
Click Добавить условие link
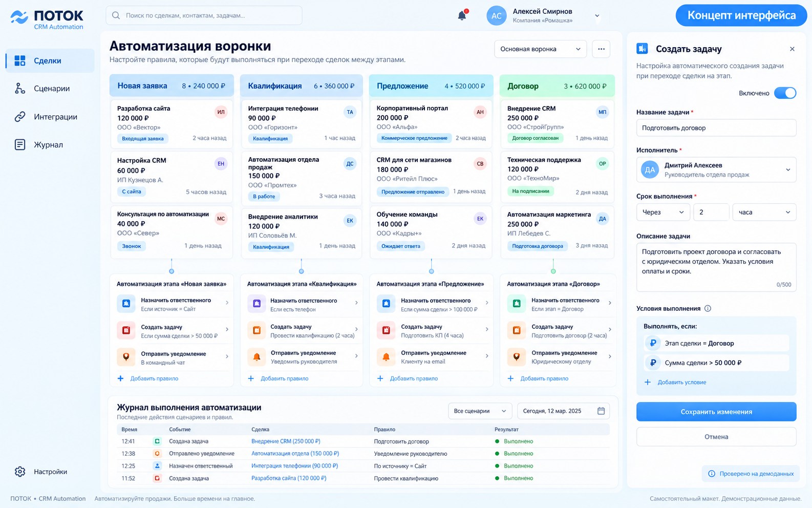point(681,382)
